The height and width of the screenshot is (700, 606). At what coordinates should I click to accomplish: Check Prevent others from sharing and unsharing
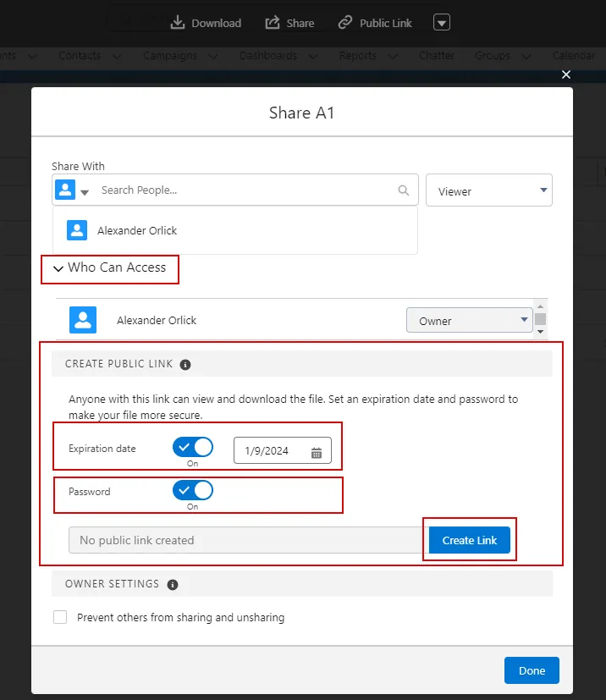[x=60, y=617]
